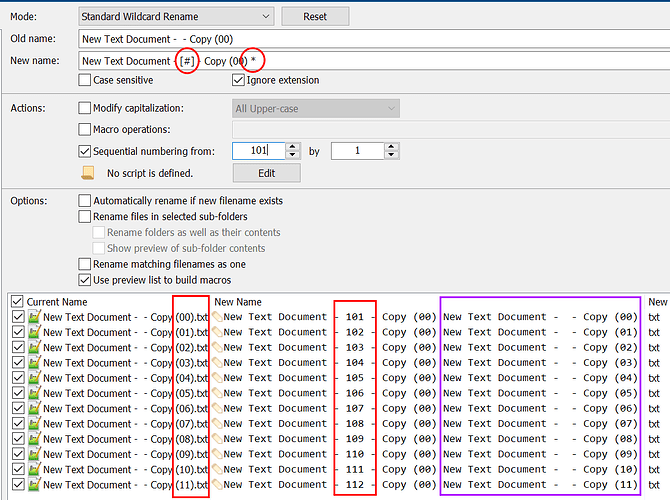The width and height of the screenshot is (670, 500).
Task: Open the Mode dropdown Standard Wildcard Rename
Action: (176, 17)
